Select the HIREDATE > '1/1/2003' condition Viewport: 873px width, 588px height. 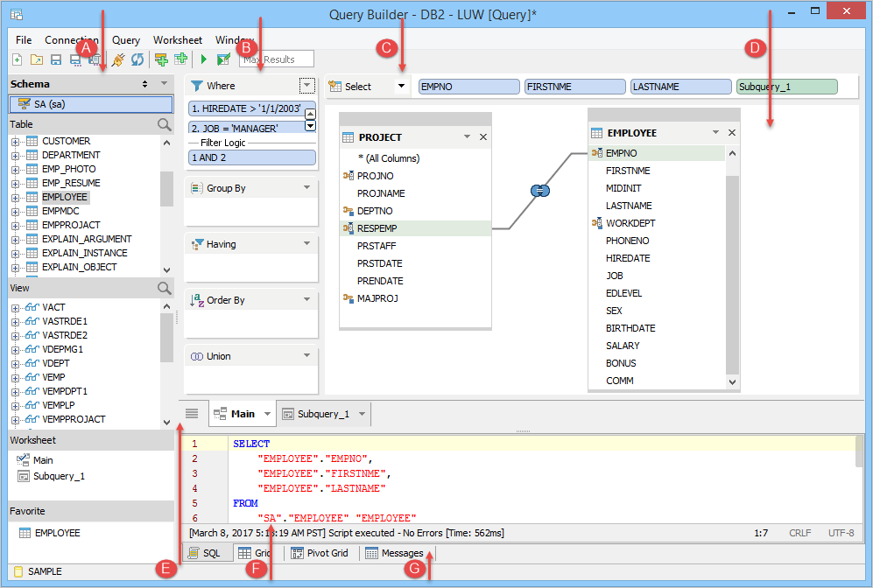251,109
